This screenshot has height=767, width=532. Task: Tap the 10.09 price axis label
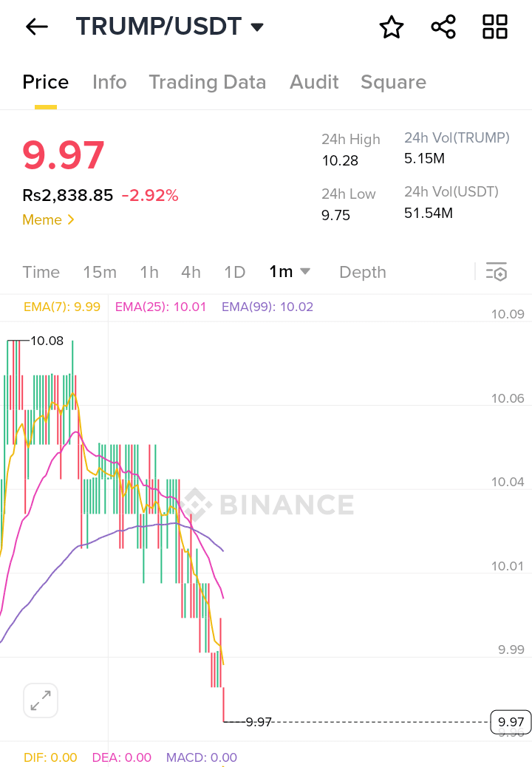coord(508,314)
